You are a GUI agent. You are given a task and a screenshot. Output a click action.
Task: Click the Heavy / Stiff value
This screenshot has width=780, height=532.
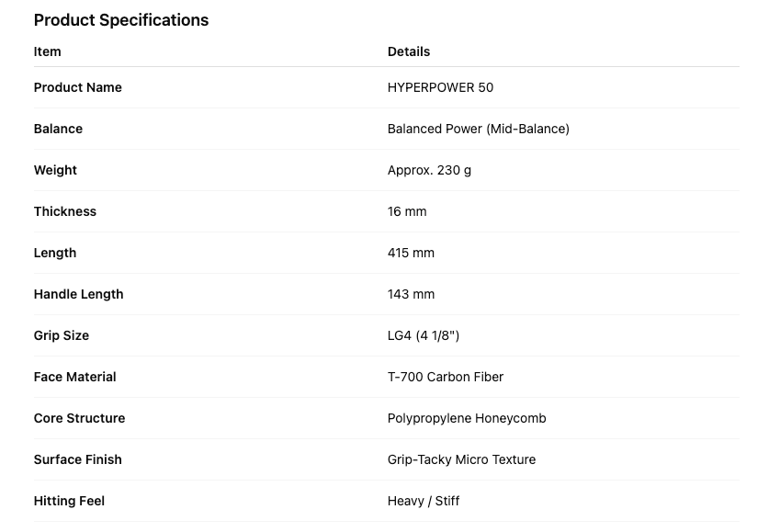coord(424,501)
